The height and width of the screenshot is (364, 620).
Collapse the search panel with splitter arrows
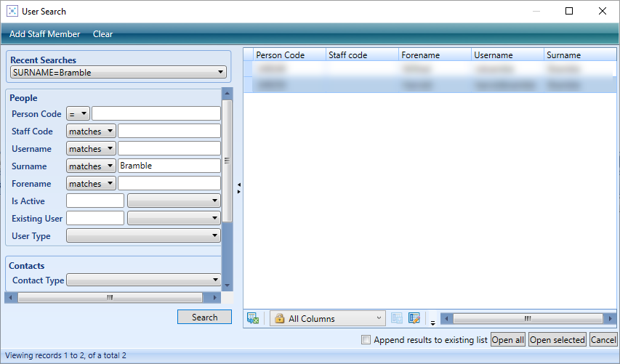click(239, 188)
